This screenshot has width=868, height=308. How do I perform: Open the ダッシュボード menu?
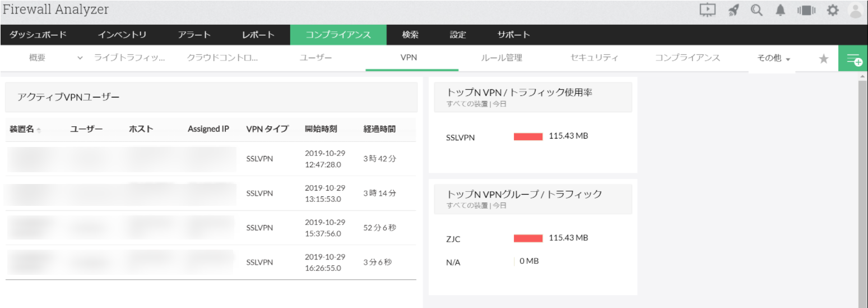[38, 35]
